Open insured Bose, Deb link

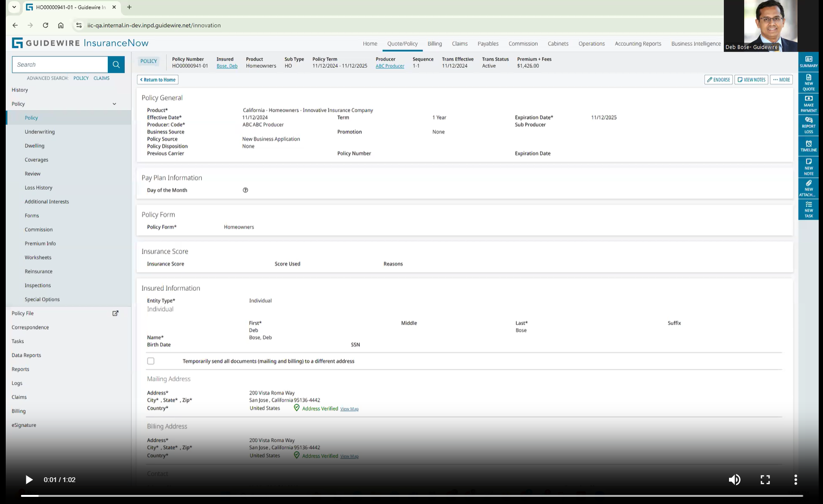227,66
